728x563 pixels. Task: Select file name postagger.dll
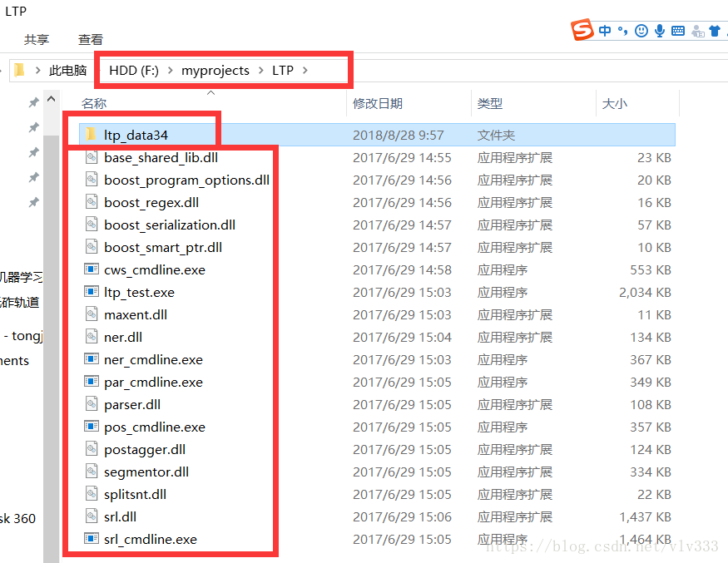(x=145, y=450)
